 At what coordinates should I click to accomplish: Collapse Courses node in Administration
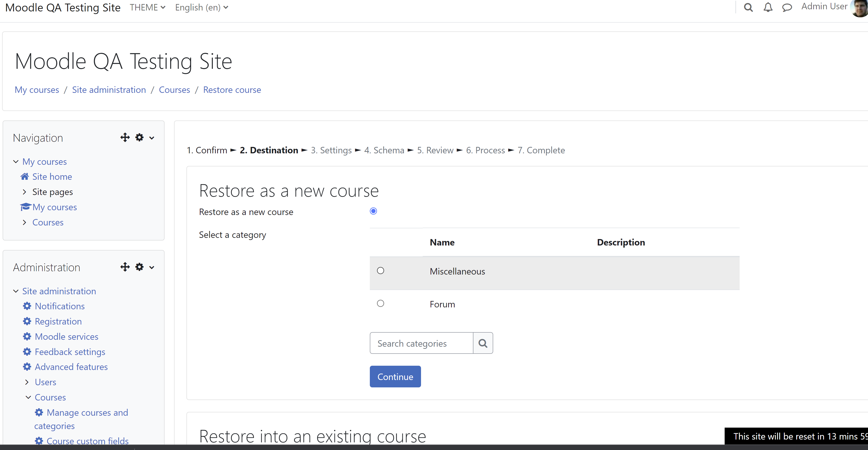coord(28,397)
